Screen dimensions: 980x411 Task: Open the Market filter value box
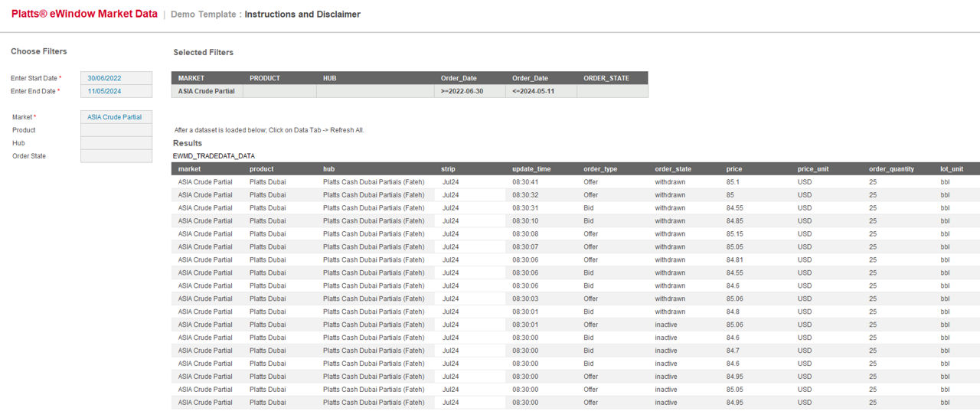click(116, 117)
